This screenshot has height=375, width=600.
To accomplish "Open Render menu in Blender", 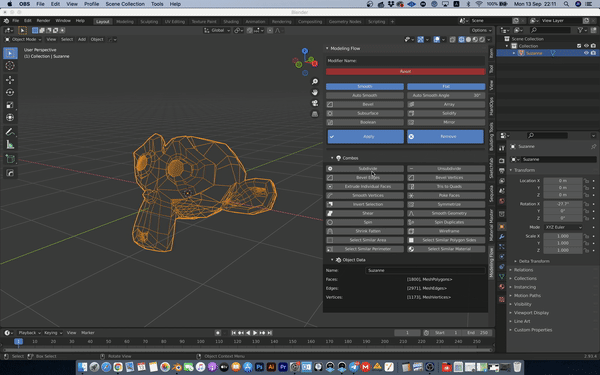I will 43,21.
